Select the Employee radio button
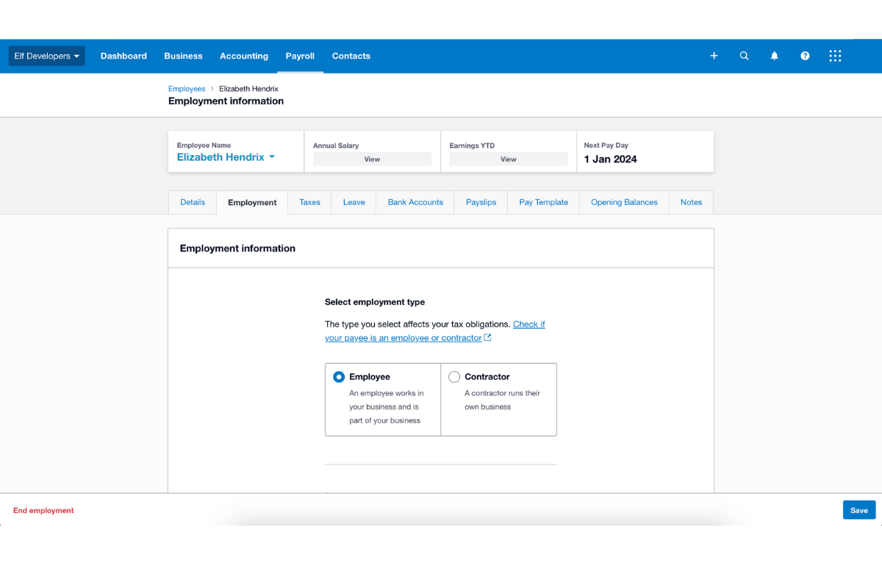 (339, 376)
